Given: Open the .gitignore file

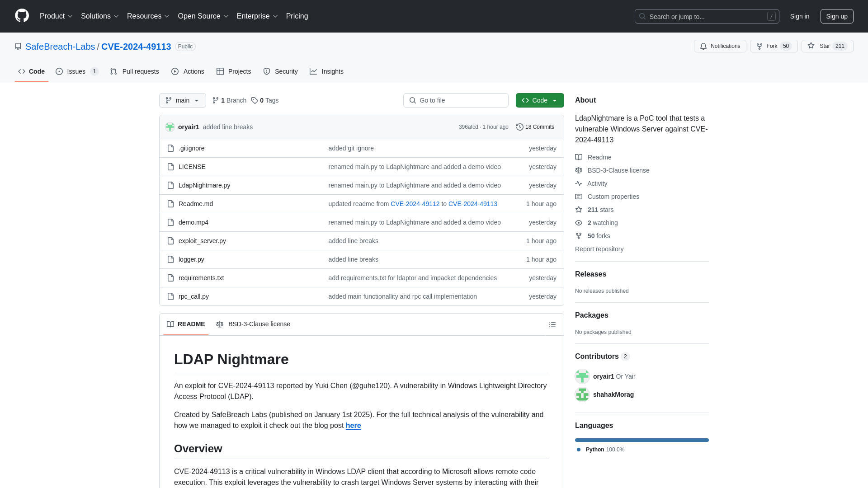Looking at the screenshot, I should click(x=191, y=148).
